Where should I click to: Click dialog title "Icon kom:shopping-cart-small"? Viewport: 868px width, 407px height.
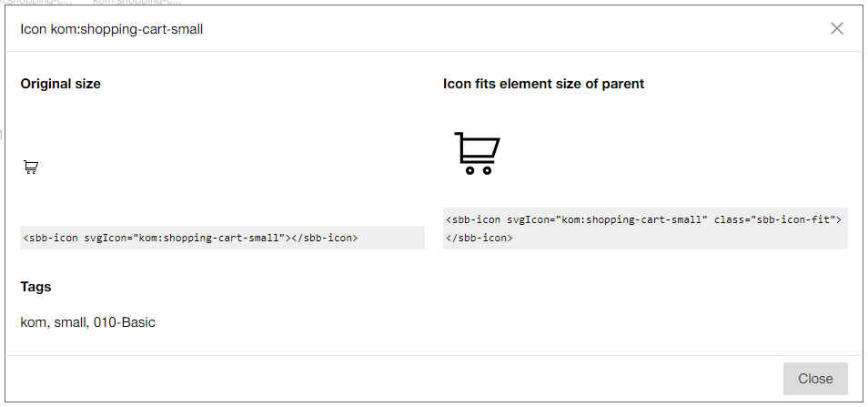click(x=111, y=29)
